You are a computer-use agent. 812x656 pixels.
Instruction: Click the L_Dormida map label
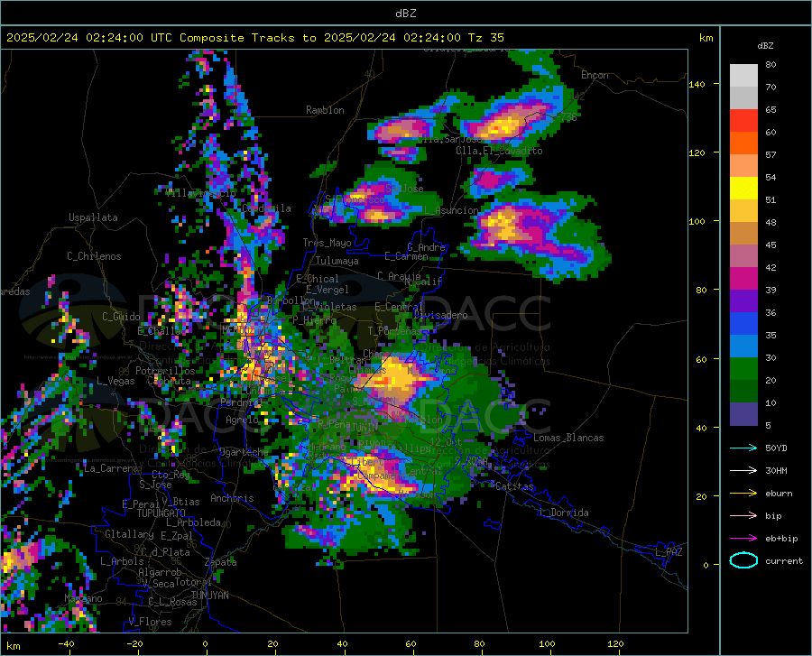(x=563, y=513)
